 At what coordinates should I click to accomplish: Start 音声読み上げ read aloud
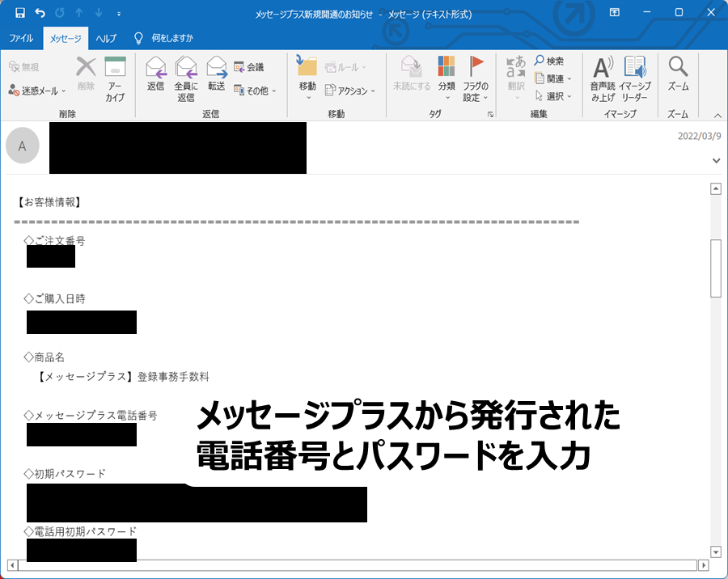pyautogui.click(x=603, y=79)
